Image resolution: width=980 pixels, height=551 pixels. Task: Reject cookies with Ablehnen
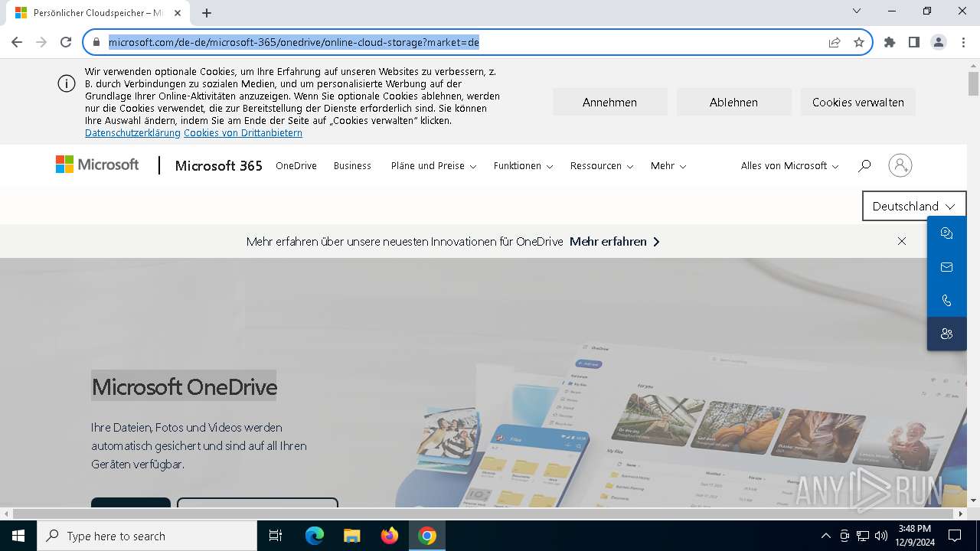pyautogui.click(x=733, y=102)
